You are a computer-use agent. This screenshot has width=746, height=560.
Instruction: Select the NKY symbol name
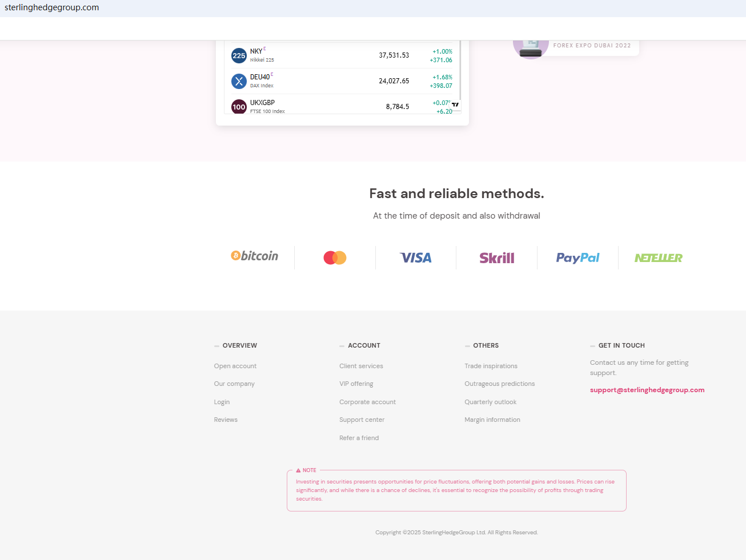tap(256, 51)
